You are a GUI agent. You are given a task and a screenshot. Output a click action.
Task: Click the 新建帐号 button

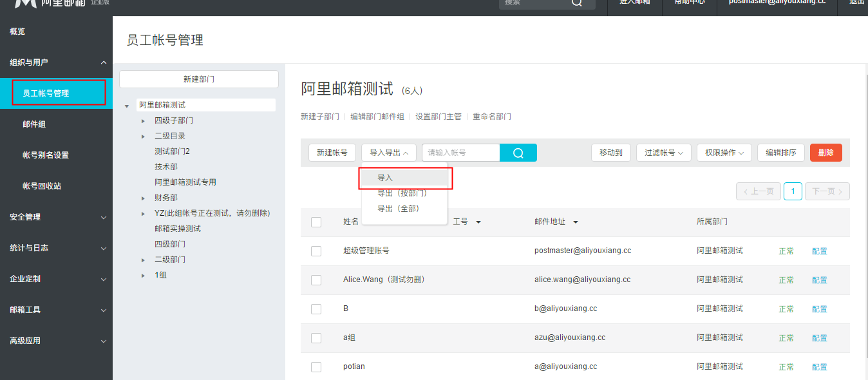click(332, 153)
